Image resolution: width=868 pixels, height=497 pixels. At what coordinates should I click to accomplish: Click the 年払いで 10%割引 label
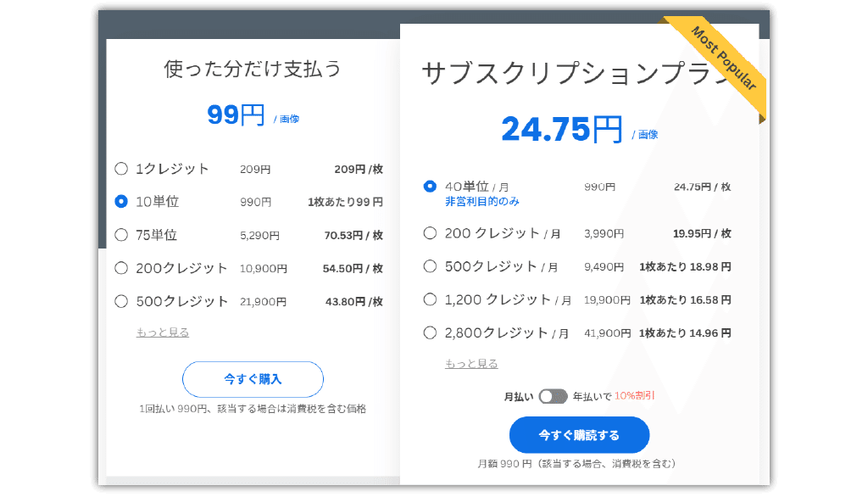pos(614,396)
